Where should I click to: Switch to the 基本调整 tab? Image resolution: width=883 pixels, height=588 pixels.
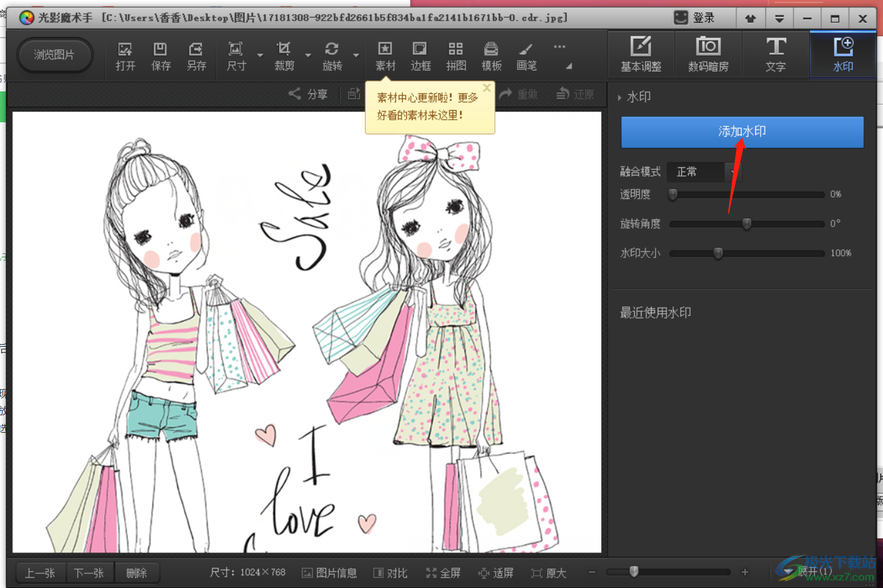pos(641,54)
